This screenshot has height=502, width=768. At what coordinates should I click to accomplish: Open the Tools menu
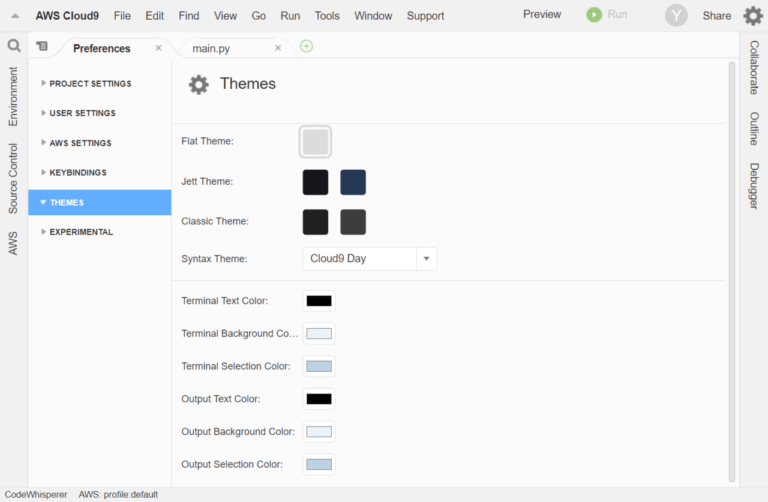coord(327,16)
